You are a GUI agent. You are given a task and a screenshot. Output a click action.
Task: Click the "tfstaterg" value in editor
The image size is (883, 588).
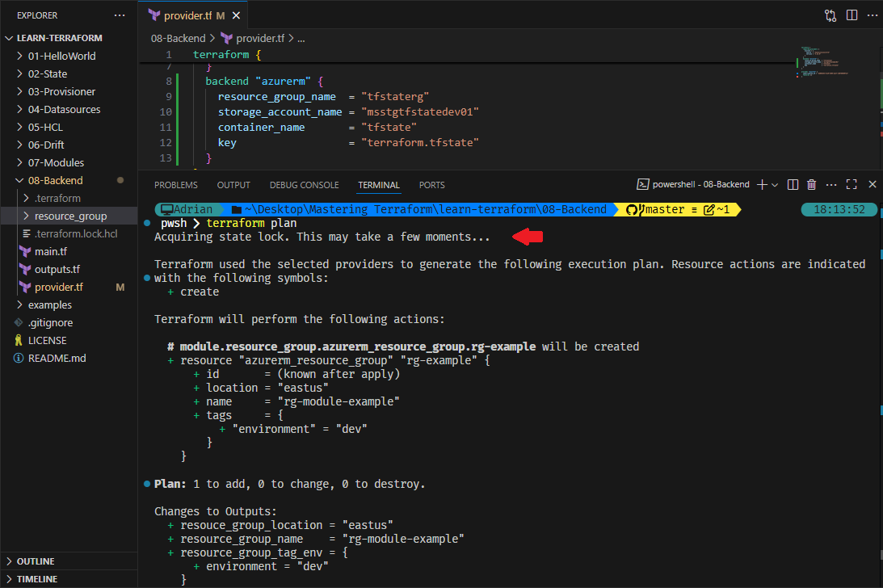[395, 97]
